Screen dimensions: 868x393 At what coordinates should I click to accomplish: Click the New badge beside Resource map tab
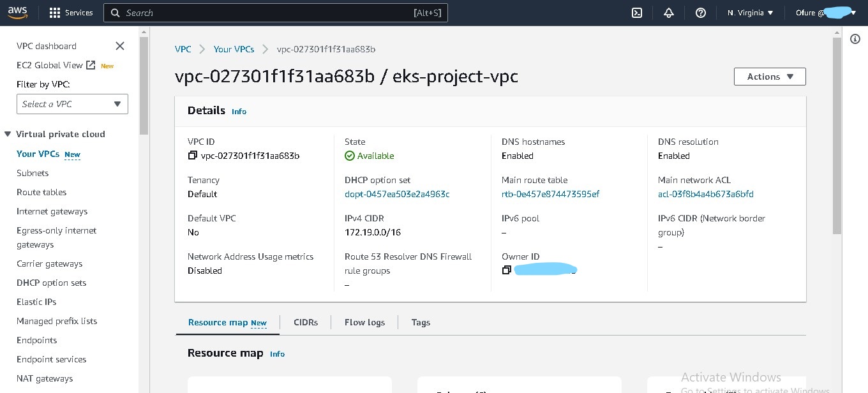[258, 323]
